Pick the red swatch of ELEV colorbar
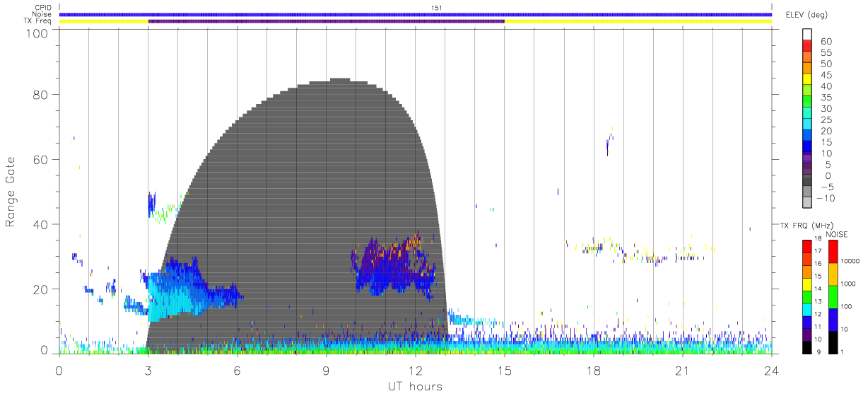 (x=807, y=45)
